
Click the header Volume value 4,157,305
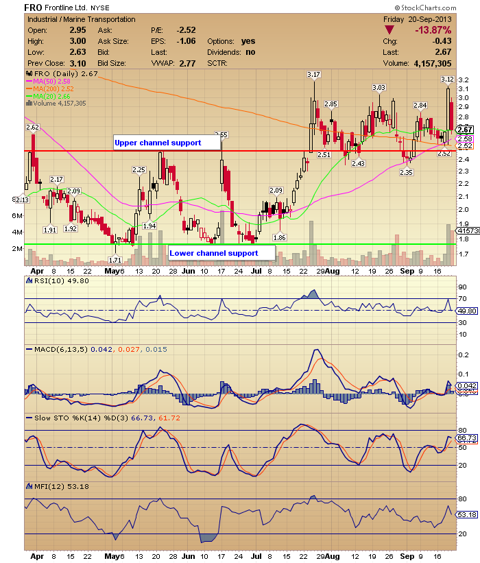click(x=433, y=64)
